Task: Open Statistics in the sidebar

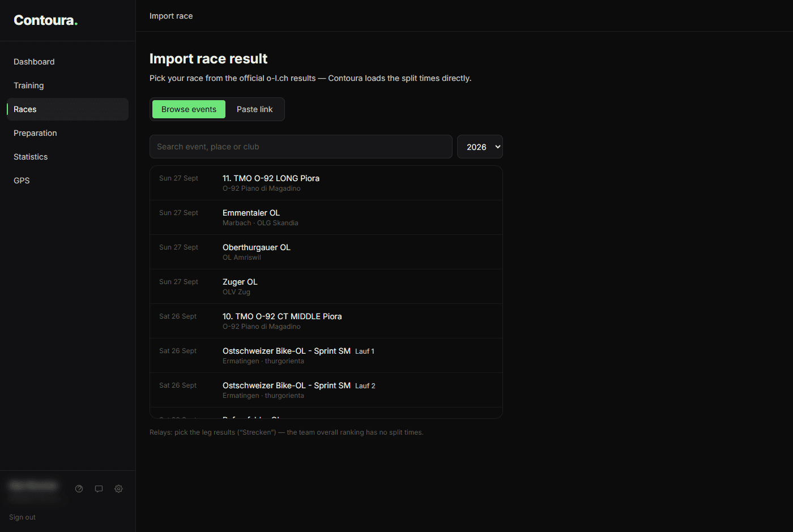Action: tap(67, 157)
